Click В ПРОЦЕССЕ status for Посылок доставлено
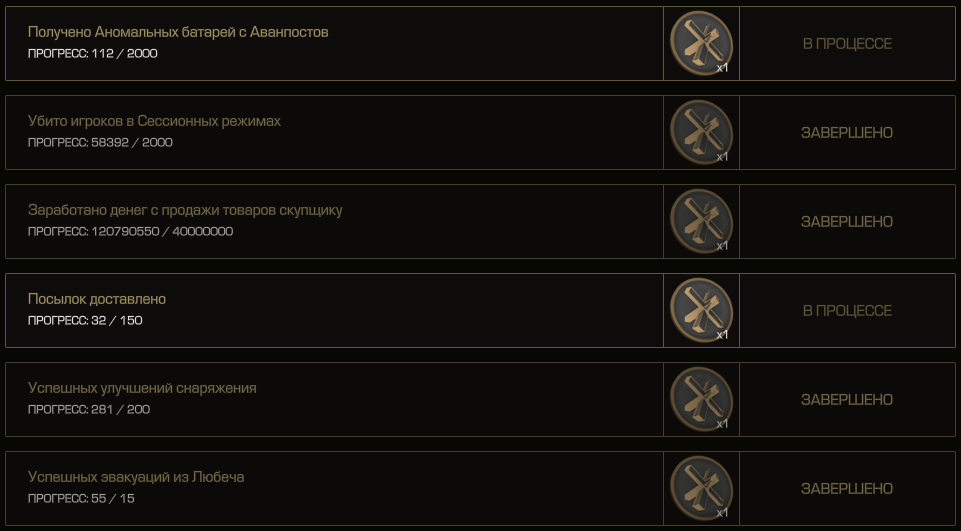The width and height of the screenshot is (961, 531). pos(847,311)
